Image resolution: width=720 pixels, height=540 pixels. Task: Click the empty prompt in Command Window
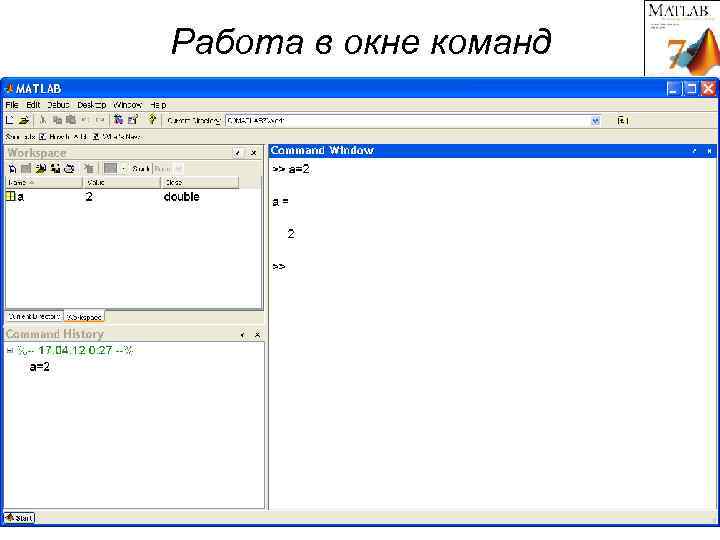(279, 266)
